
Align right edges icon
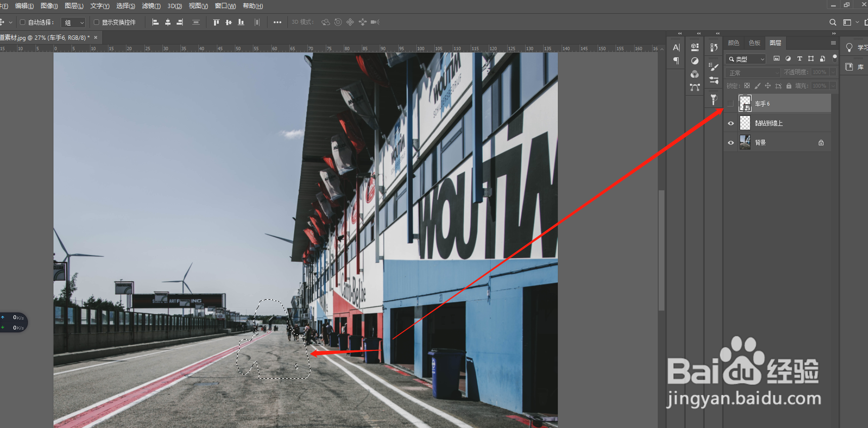[x=180, y=22]
